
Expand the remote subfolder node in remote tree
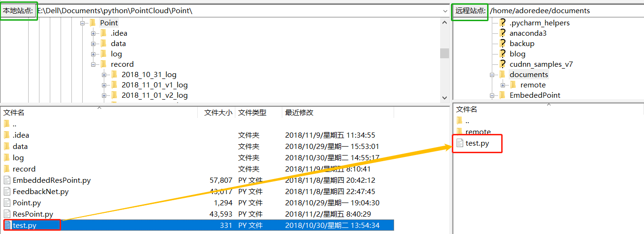(x=503, y=85)
